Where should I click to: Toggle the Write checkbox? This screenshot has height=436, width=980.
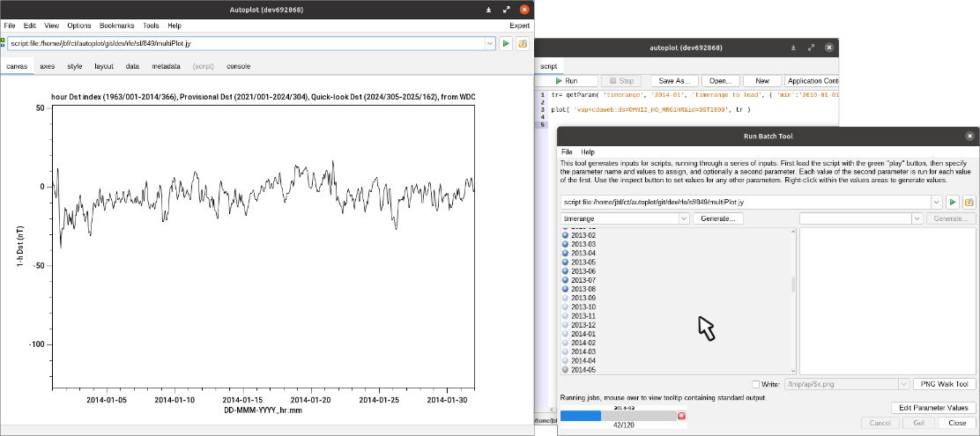tap(755, 384)
